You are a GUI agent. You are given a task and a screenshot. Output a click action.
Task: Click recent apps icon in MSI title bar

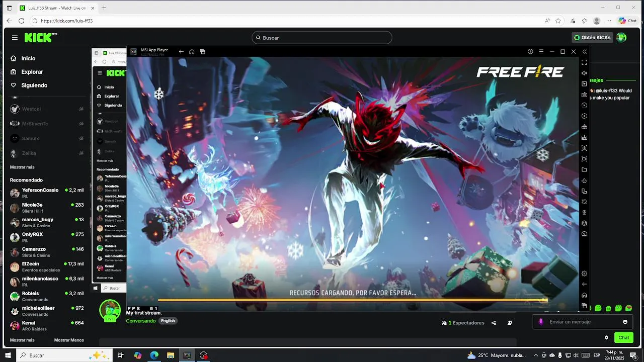203,51
